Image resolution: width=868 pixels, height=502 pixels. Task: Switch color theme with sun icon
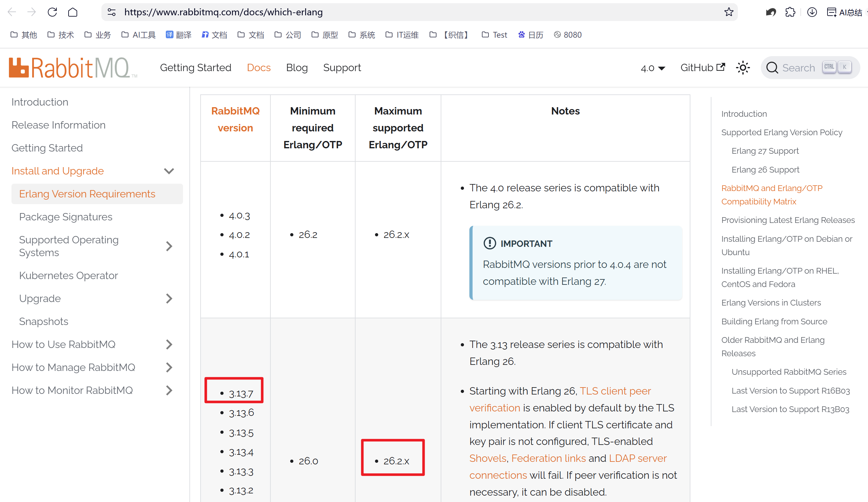pos(743,68)
